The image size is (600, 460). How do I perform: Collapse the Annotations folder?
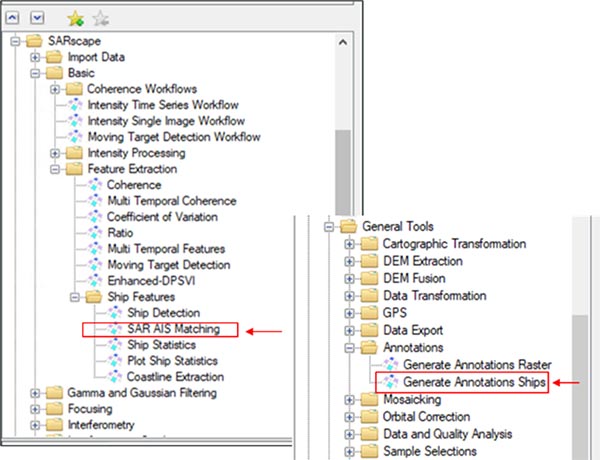pyautogui.click(x=349, y=348)
